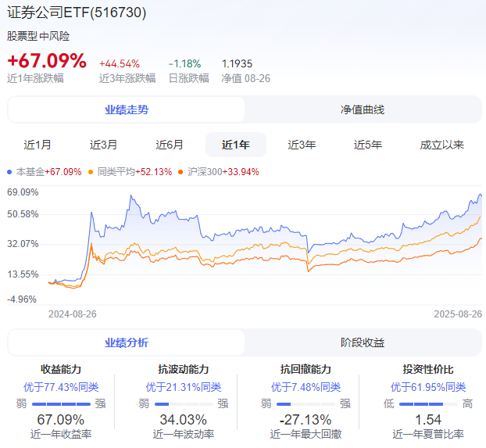Set chart range to 近6月

click(170, 145)
